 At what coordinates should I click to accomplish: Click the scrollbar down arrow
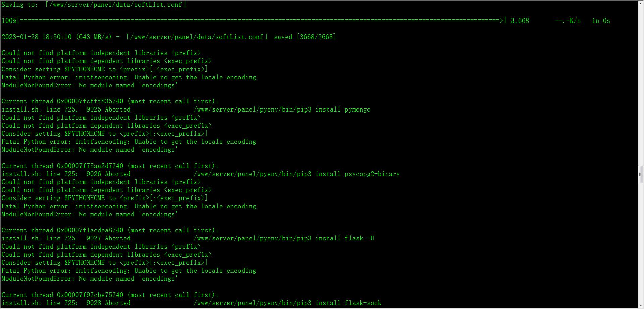tap(640, 305)
